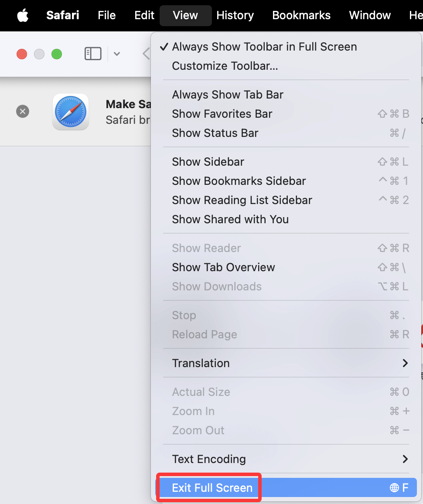The image size is (423, 504).
Task: Select Show Tab Overview
Action: [223, 267]
